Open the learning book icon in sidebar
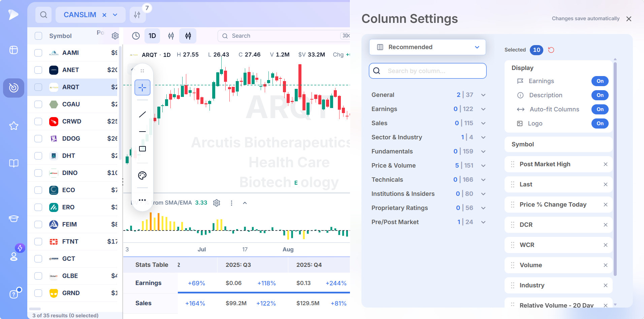Image resolution: width=644 pixels, height=319 pixels. click(14, 164)
